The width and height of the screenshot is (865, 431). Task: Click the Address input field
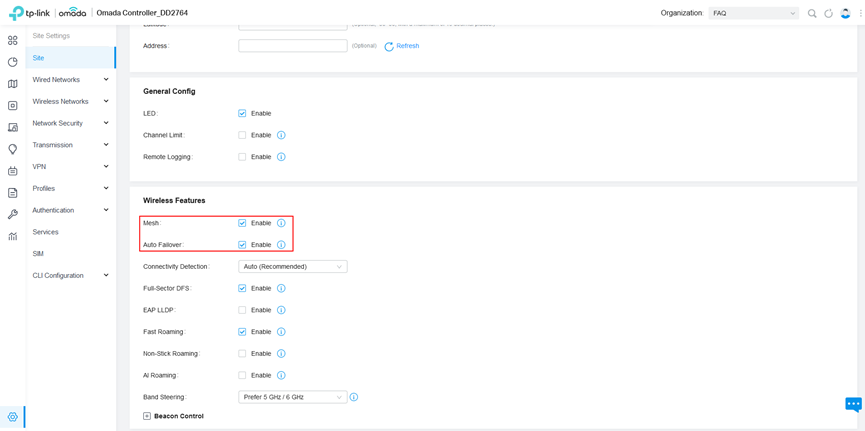tap(292, 46)
